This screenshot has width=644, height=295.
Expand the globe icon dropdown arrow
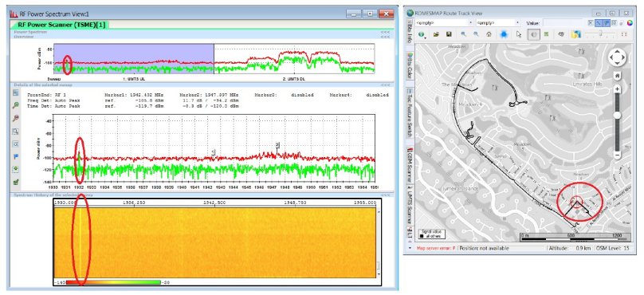click(425, 38)
